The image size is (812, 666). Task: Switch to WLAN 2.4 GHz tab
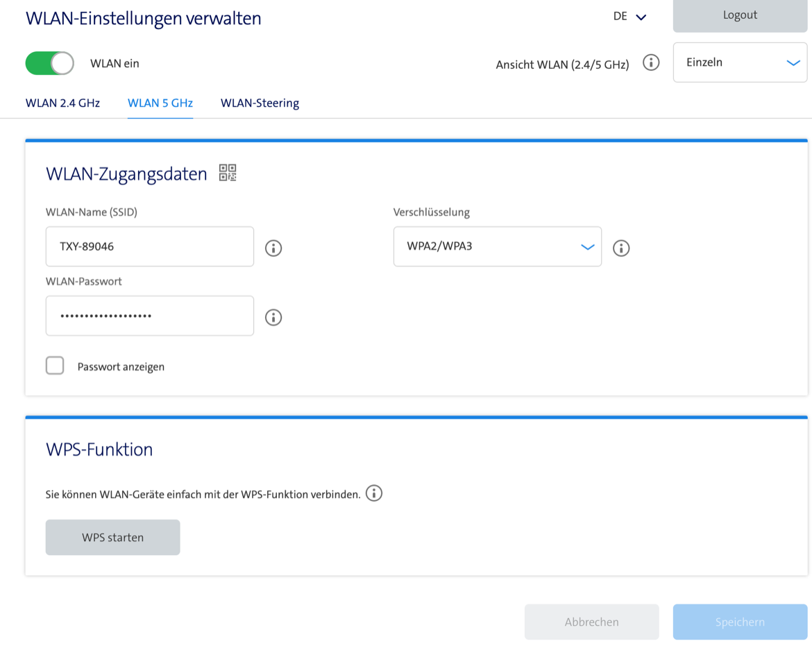pos(62,103)
